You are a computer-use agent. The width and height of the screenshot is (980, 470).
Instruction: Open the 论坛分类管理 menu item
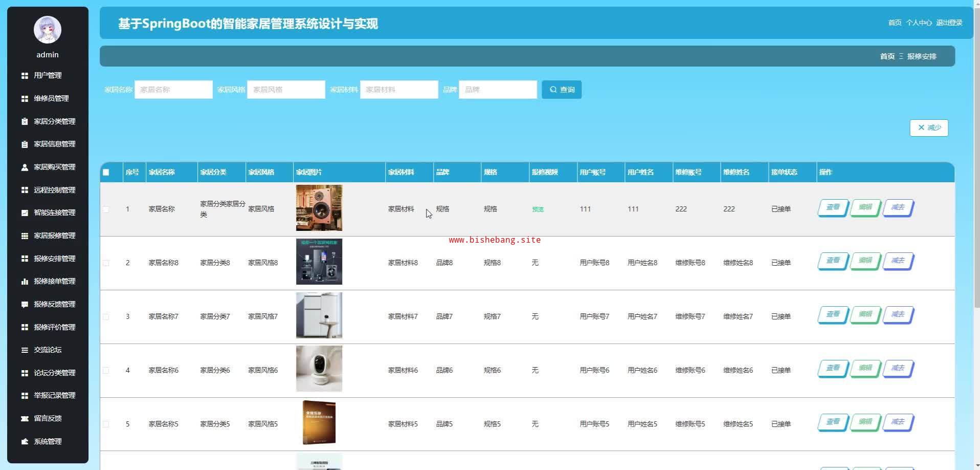(54, 373)
